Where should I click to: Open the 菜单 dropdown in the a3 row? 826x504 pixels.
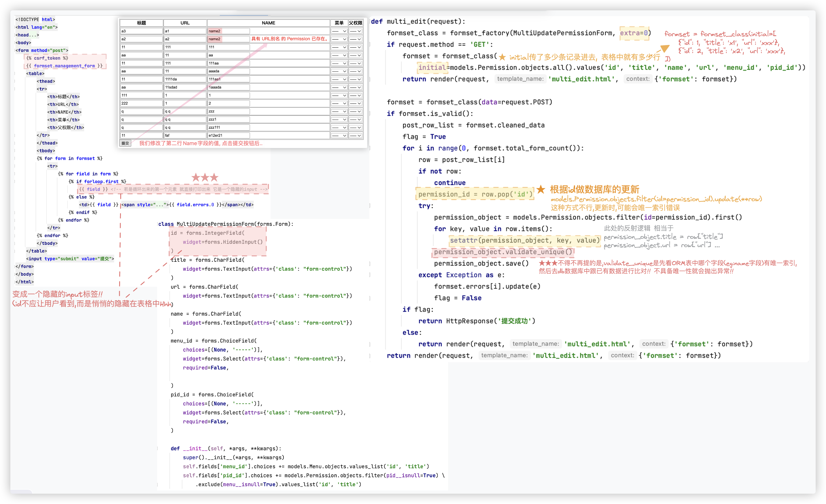tap(339, 31)
